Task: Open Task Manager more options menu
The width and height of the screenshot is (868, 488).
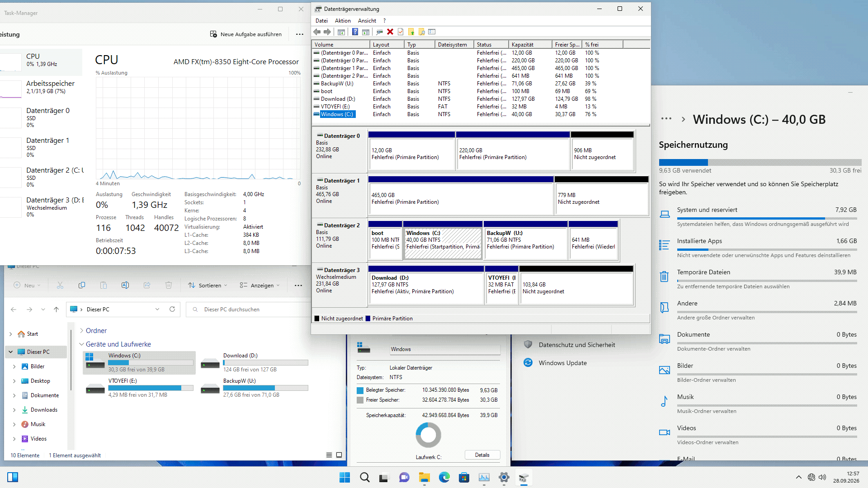Action: pos(300,34)
